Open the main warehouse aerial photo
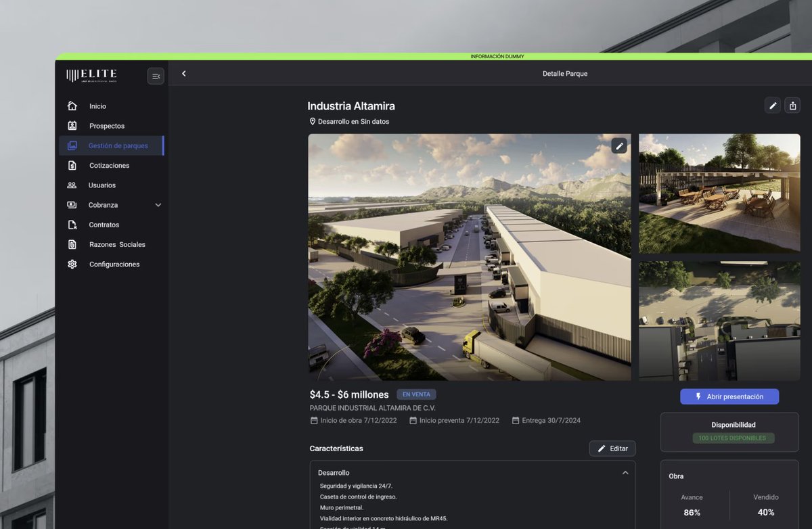 coord(470,257)
